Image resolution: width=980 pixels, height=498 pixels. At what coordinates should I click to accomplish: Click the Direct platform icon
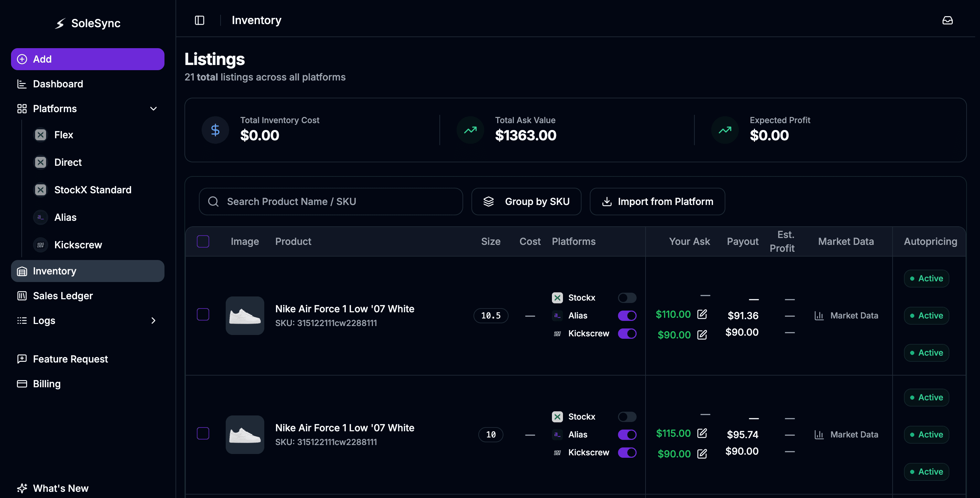click(x=41, y=162)
